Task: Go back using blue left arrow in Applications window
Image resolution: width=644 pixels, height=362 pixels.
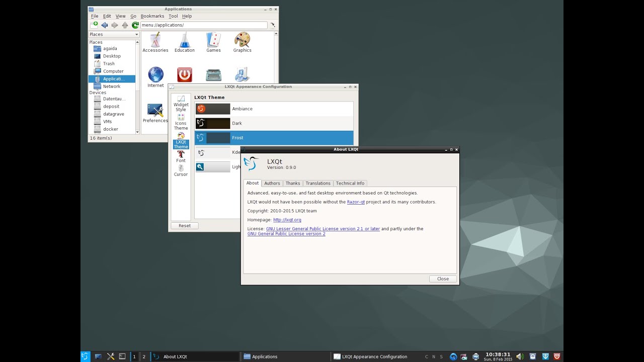Action: (105, 25)
